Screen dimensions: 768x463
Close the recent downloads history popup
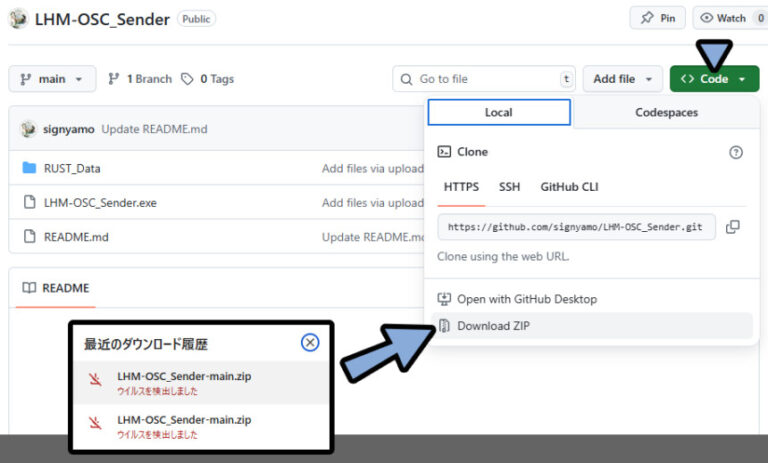pos(310,343)
